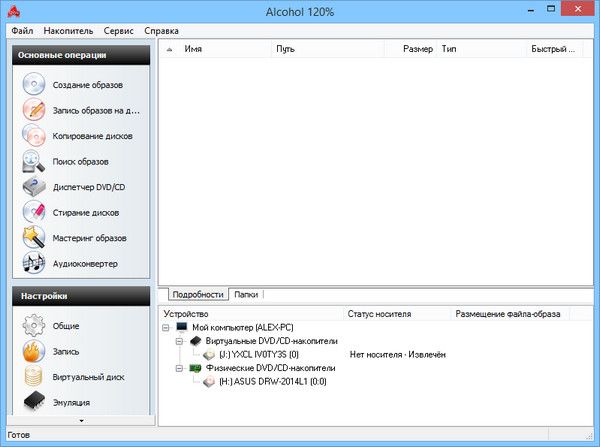Image resolution: width=600 pixels, height=447 pixels.
Task: Open Запись образов на диск icon
Action: tap(35, 110)
